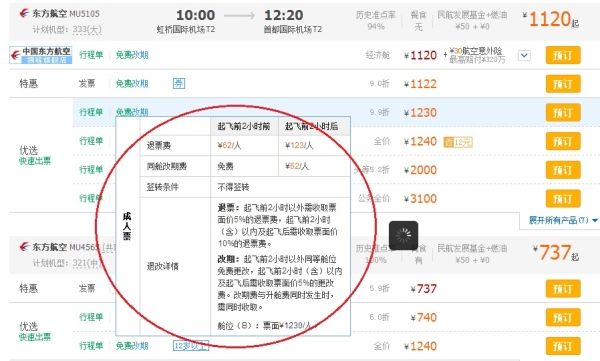
Task: Click the China Eastern logo beside MU5105
Action: click(x=24, y=14)
